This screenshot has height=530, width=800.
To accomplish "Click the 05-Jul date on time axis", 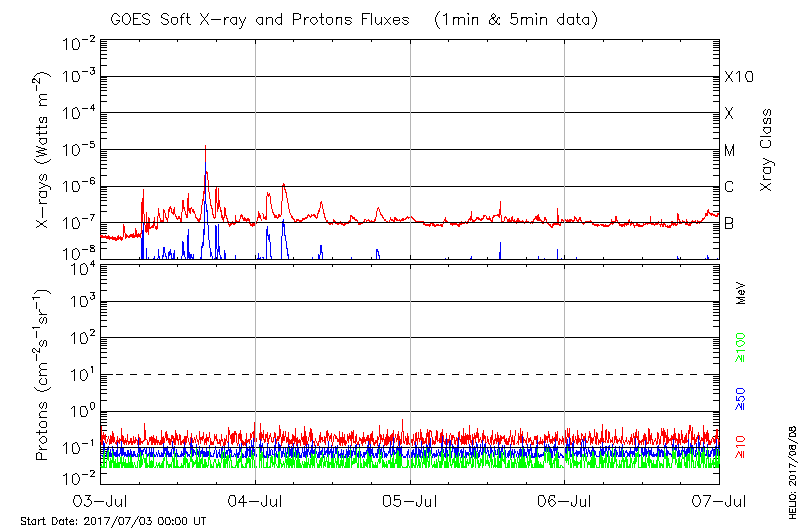I will [410, 500].
